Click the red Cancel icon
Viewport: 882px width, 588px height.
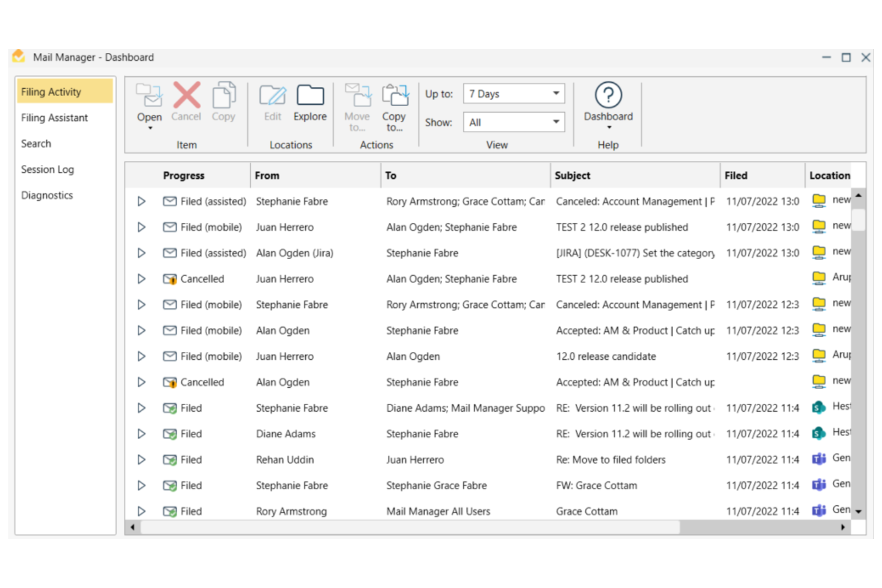click(187, 95)
